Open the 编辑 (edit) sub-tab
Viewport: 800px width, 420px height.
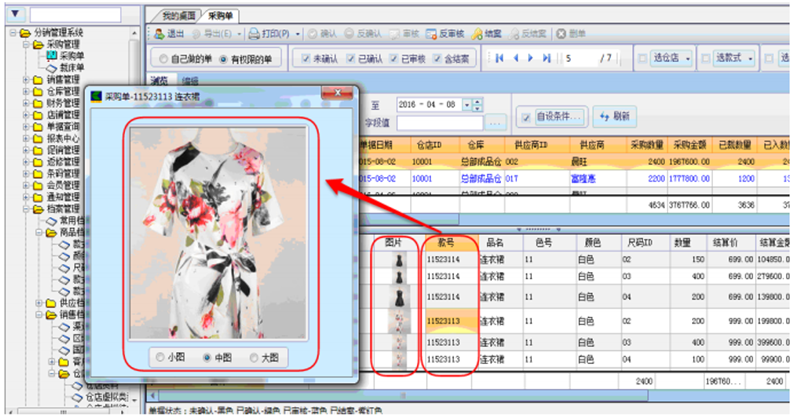click(190, 81)
